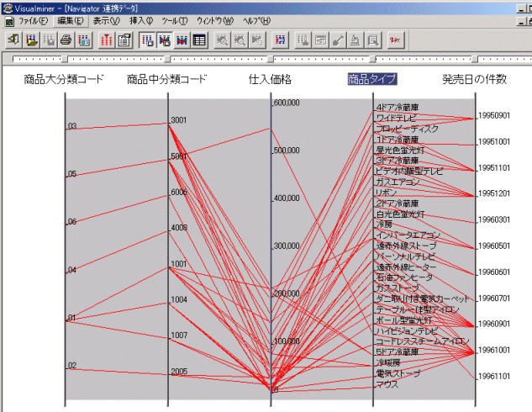Click the 電気ストーブ product type label

pyautogui.click(x=398, y=373)
